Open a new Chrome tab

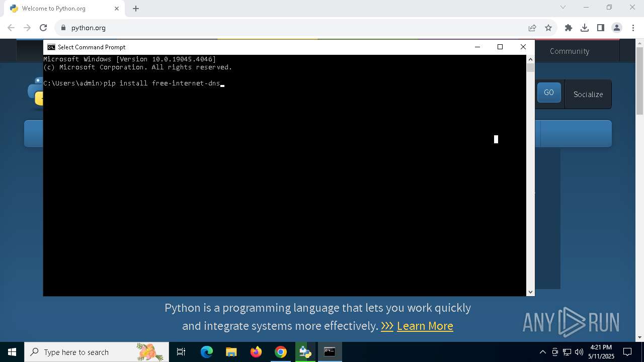[x=136, y=9]
